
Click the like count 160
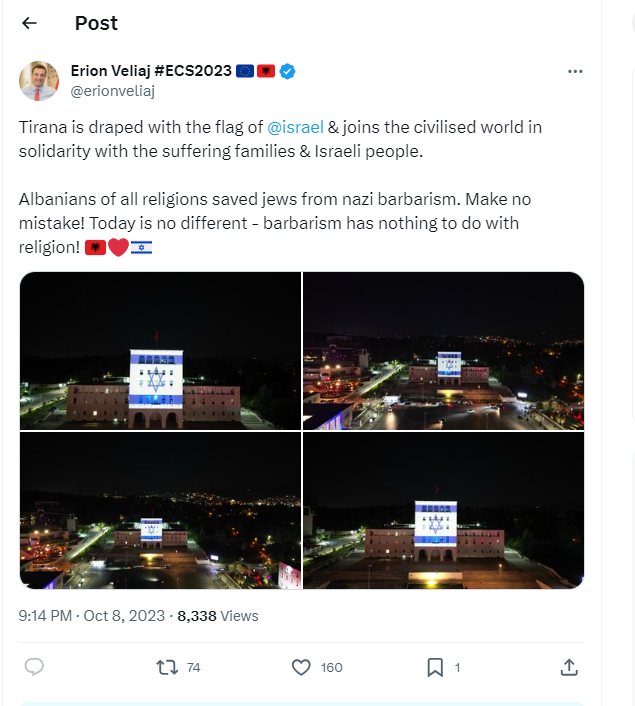[x=331, y=667]
